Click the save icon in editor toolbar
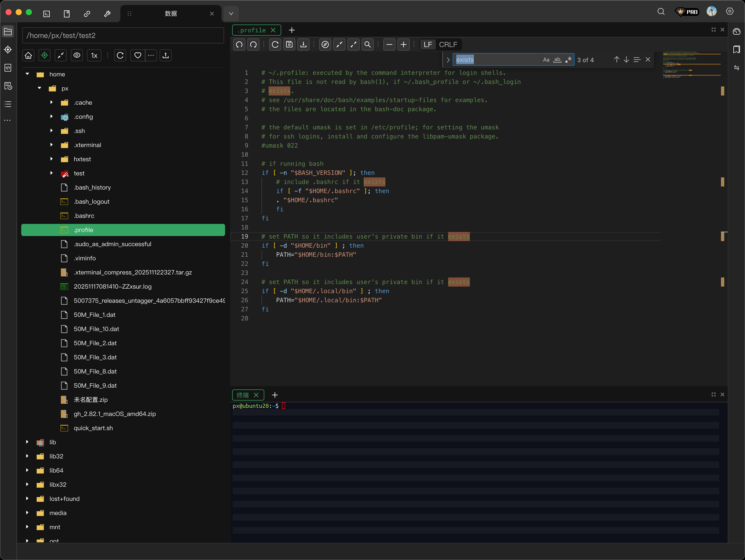 [x=289, y=44]
